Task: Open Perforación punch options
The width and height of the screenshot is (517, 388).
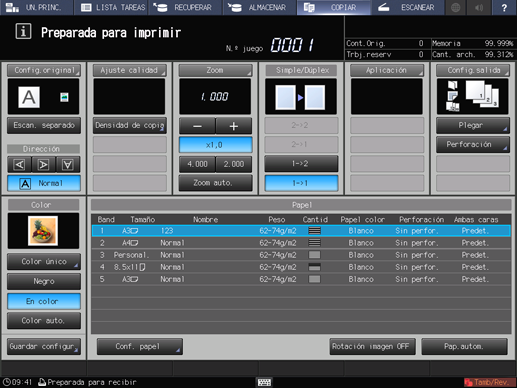Action: click(473, 145)
